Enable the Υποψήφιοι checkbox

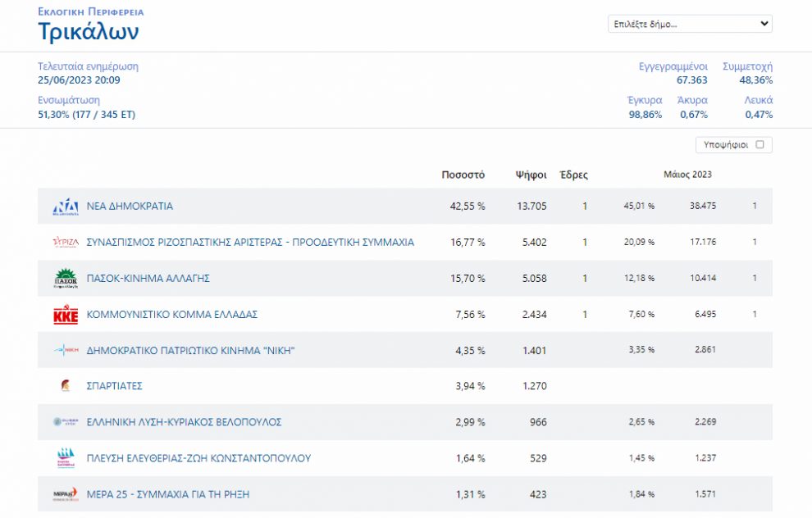[760, 145]
